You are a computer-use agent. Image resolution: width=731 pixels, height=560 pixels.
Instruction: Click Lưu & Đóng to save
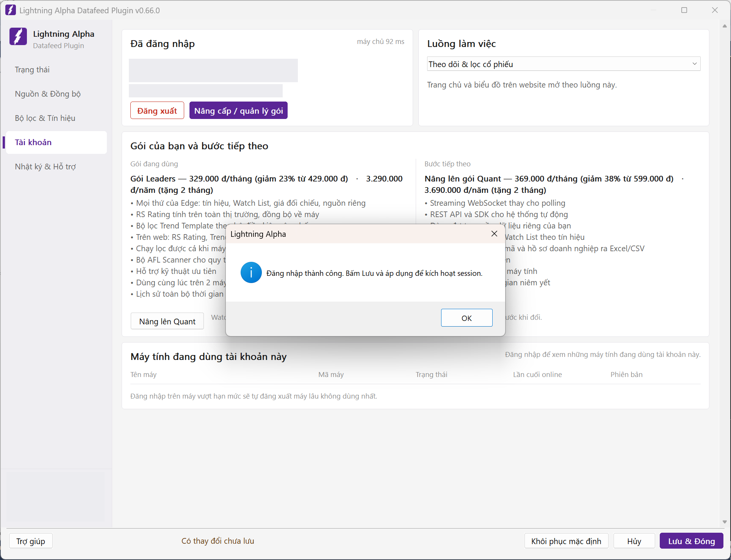(691, 541)
